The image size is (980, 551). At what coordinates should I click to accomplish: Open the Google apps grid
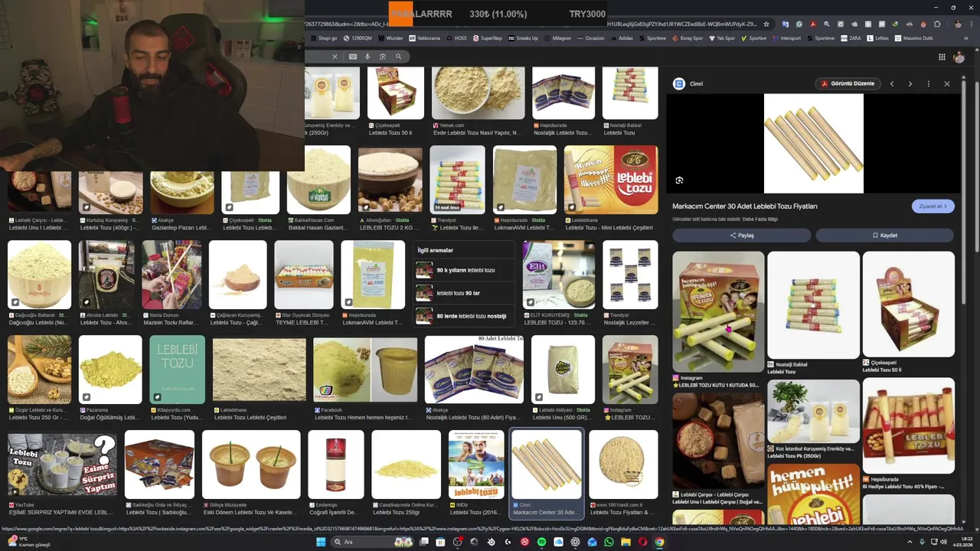pyautogui.click(x=942, y=57)
